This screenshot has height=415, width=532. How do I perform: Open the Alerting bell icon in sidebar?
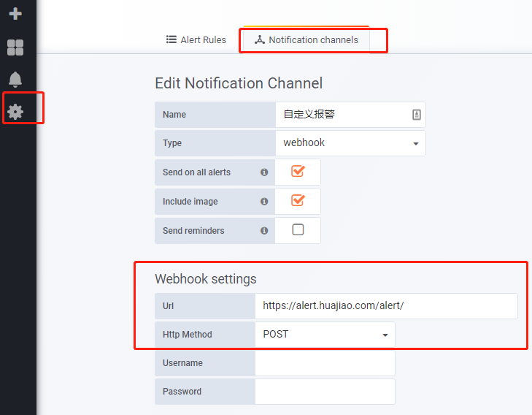point(15,80)
